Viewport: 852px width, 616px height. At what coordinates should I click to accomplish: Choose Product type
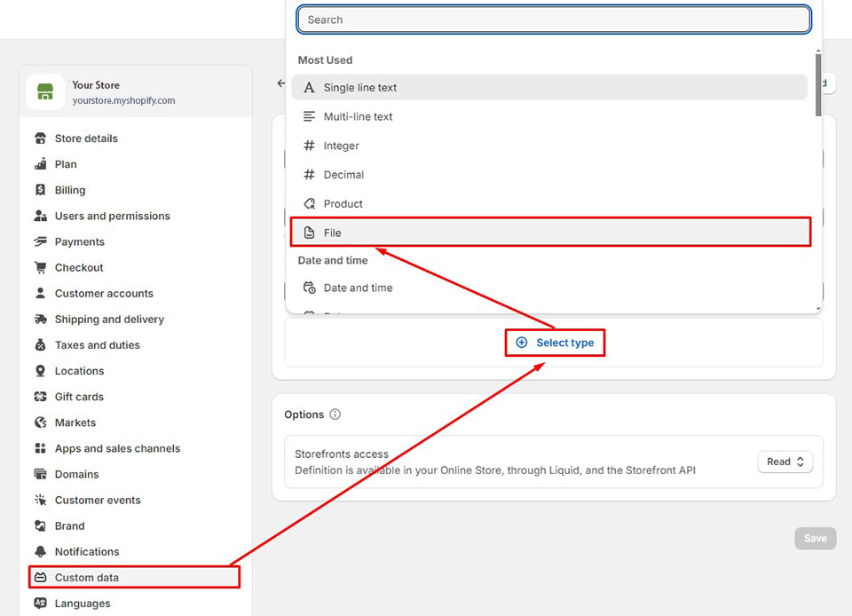[x=549, y=203]
